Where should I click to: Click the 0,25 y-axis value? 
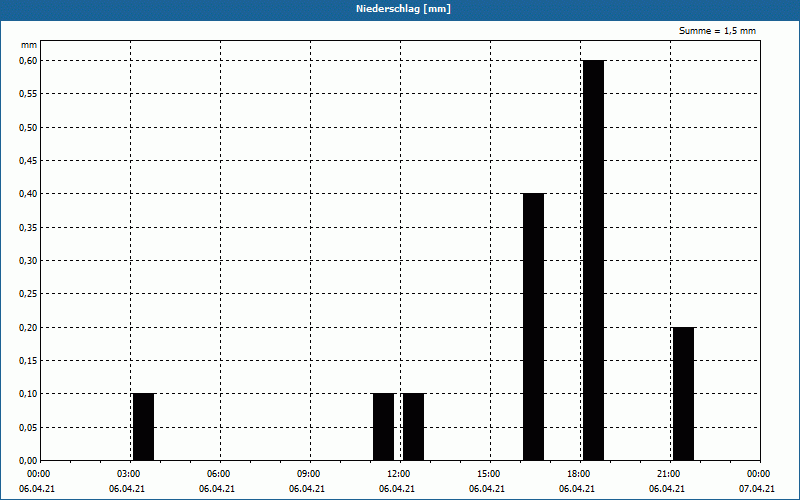(28, 294)
